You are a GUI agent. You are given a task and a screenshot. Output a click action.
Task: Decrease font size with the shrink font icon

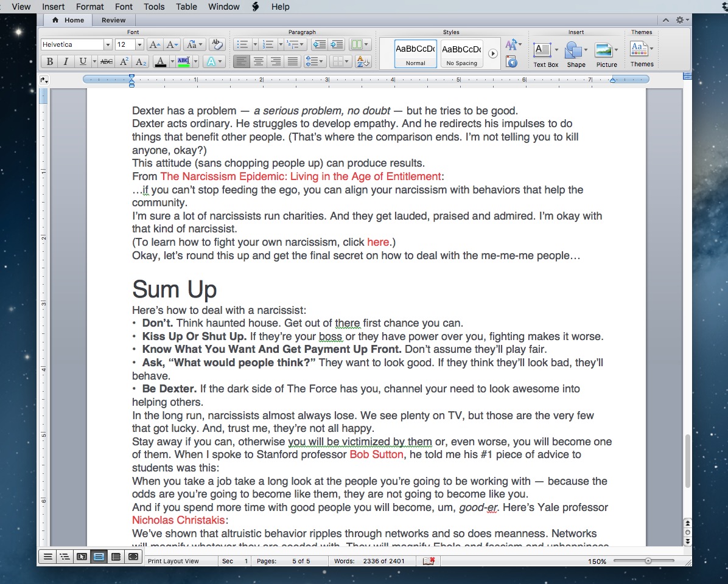(171, 44)
